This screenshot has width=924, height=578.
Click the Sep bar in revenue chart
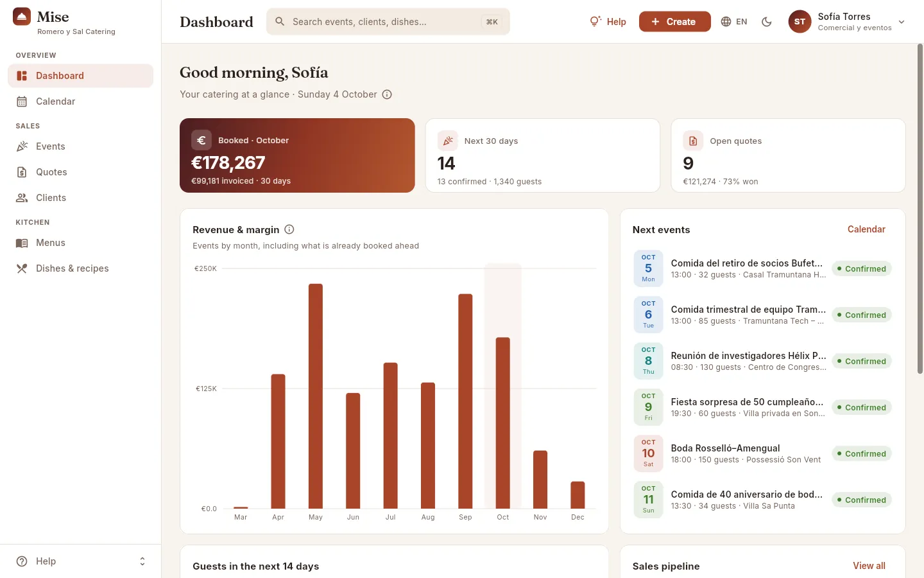(465, 401)
